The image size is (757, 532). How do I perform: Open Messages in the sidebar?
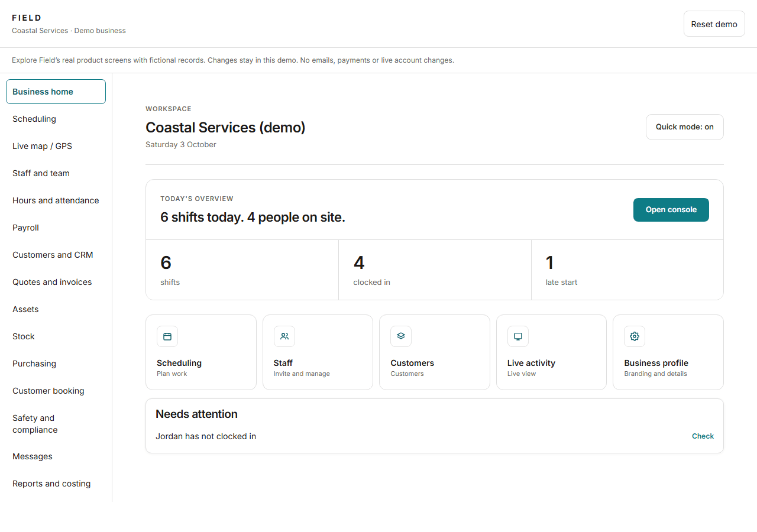pyautogui.click(x=56, y=456)
